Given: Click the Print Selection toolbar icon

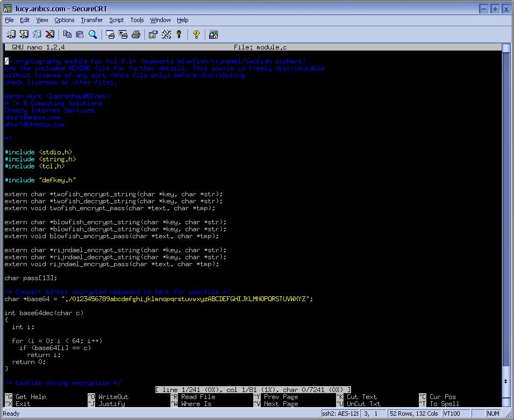Looking at the screenshot, I should 123,34.
